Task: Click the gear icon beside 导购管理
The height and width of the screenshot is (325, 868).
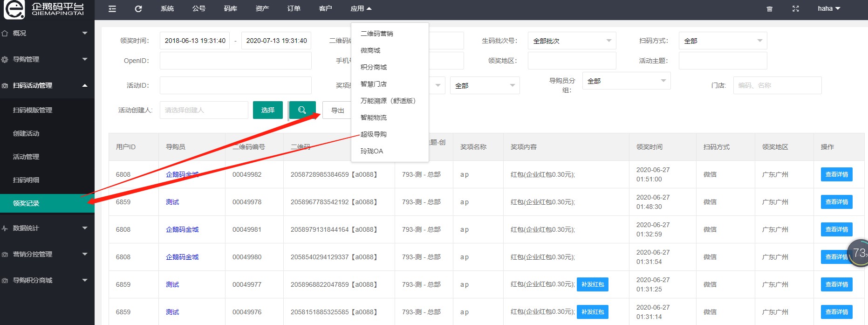Action: point(5,59)
